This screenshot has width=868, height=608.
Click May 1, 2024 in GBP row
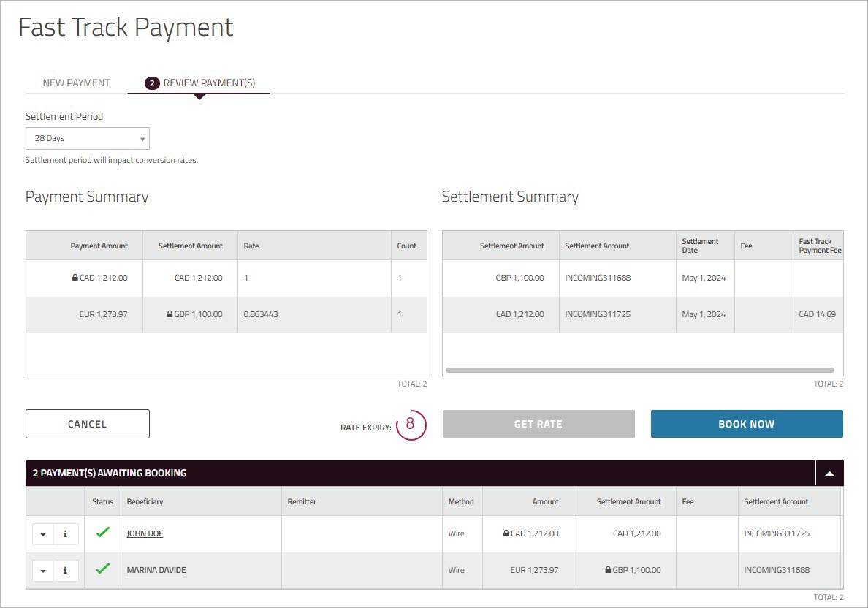coord(704,278)
